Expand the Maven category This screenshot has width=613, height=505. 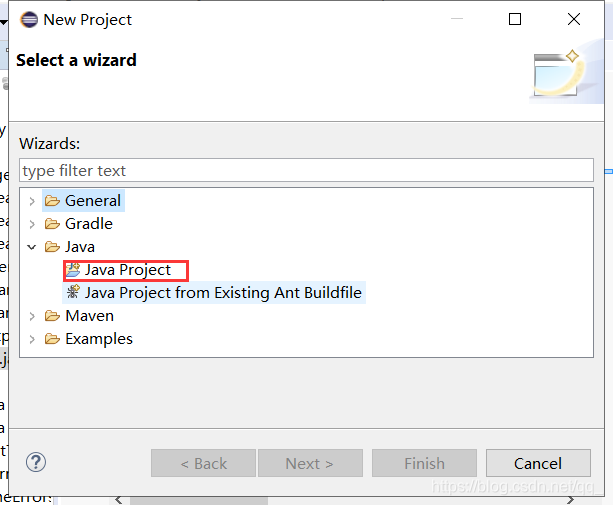pyautogui.click(x=32, y=316)
